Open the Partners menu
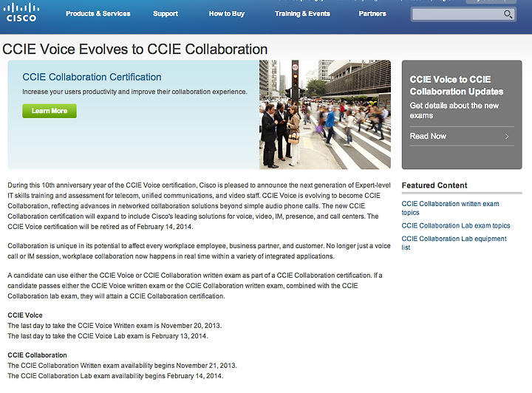The image size is (532, 393). tap(372, 13)
